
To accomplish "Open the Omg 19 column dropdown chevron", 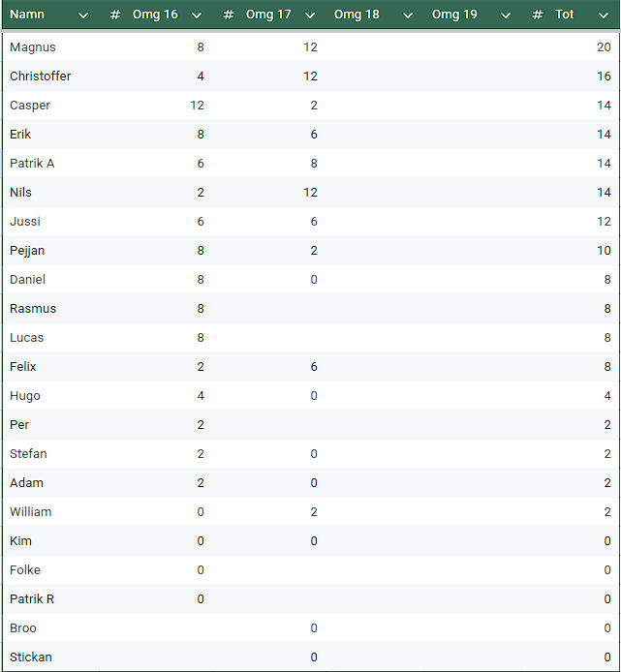I will click(506, 15).
